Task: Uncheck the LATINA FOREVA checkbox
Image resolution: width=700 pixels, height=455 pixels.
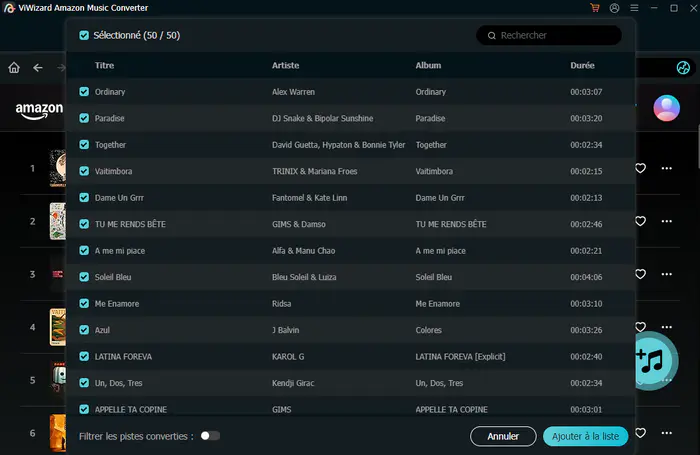Action: point(84,356)
